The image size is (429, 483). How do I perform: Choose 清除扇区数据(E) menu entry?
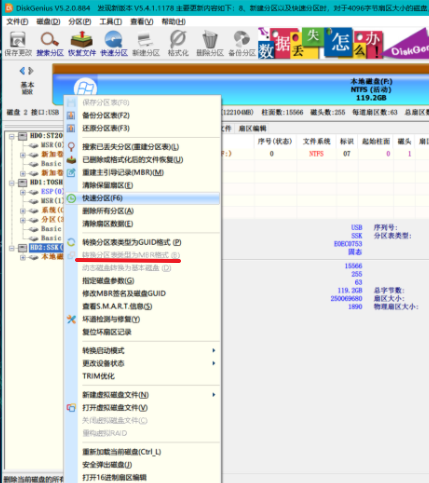click(x=143, y=224)
